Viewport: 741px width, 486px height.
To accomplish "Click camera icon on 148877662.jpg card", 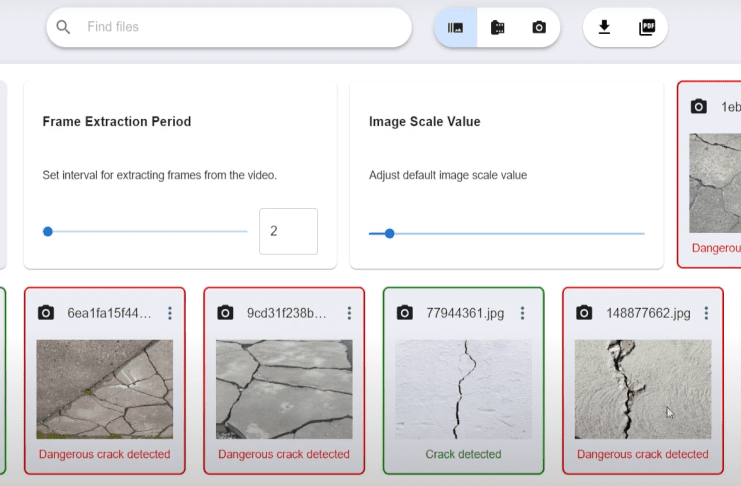I will click(584, 313).
